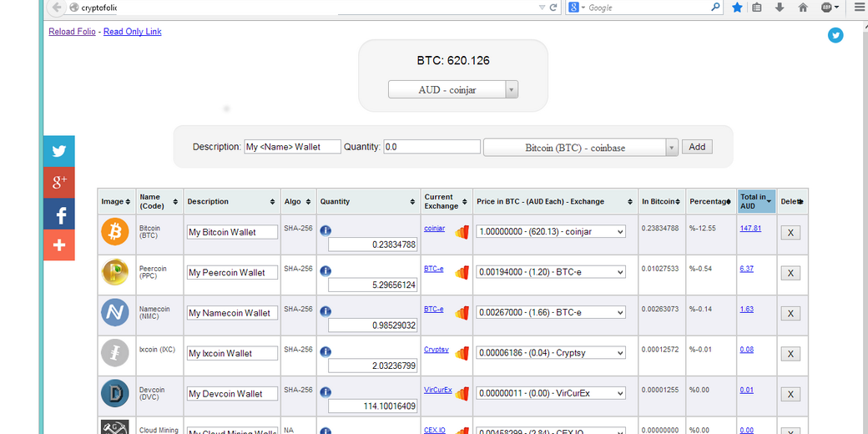
Task: Click the Bitcoin quantity field 0.23834788
Action: 373,245
